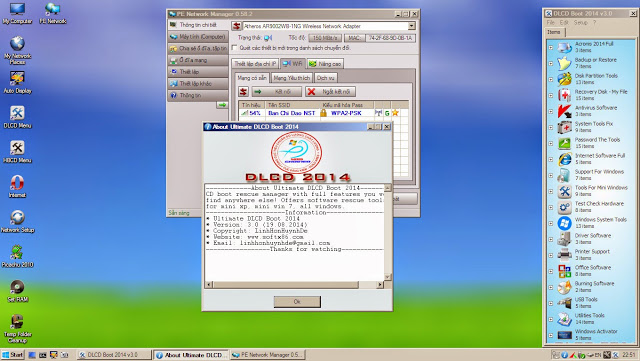
Task: Click Disk Partition Tools icon
Action: [564, 79]
